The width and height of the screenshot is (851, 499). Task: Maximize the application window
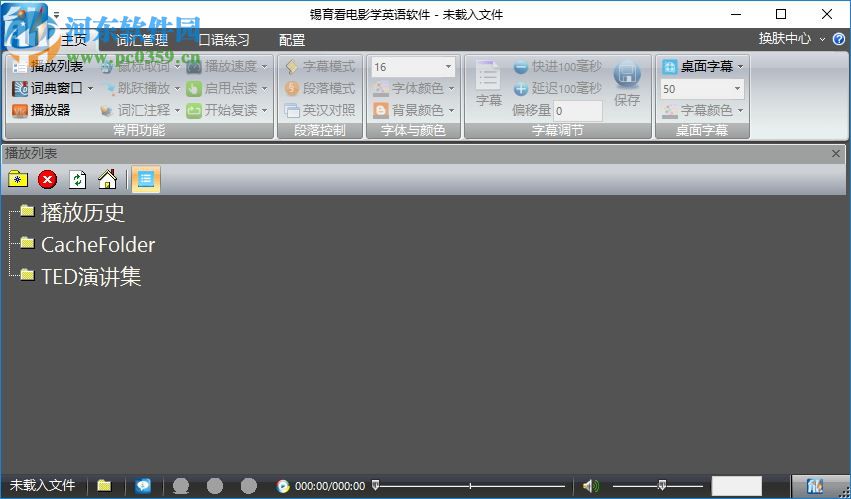pos(780,14)
